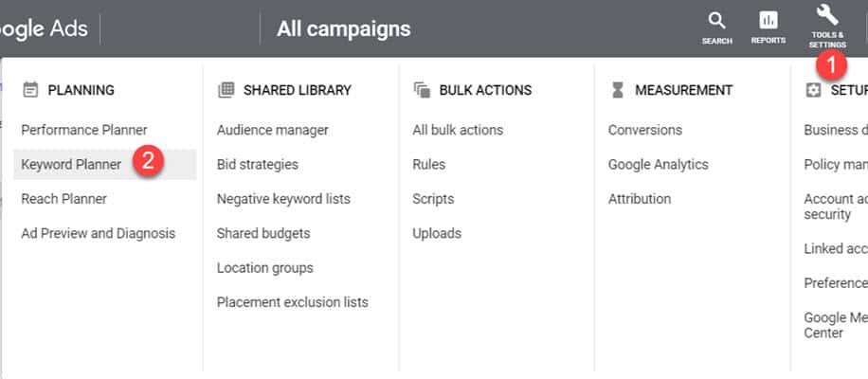The image size is (868, 379).
Task: Click the Planning calendar icon
Action: [30, 90]
